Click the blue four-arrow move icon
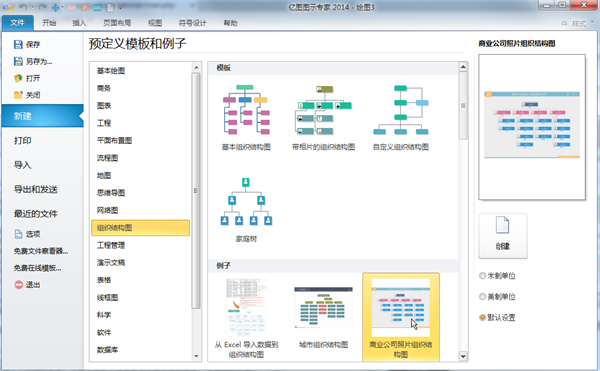600x371 pixels. pyautogui.click(x=55, y=7)
